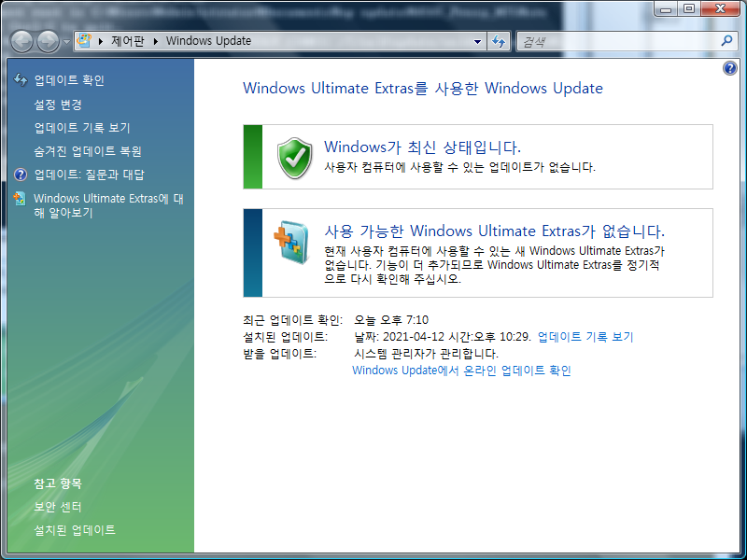Open 업데이트: 질문과 대답 link
This screenshot has height=560, width=747.
tap(89, 175)
